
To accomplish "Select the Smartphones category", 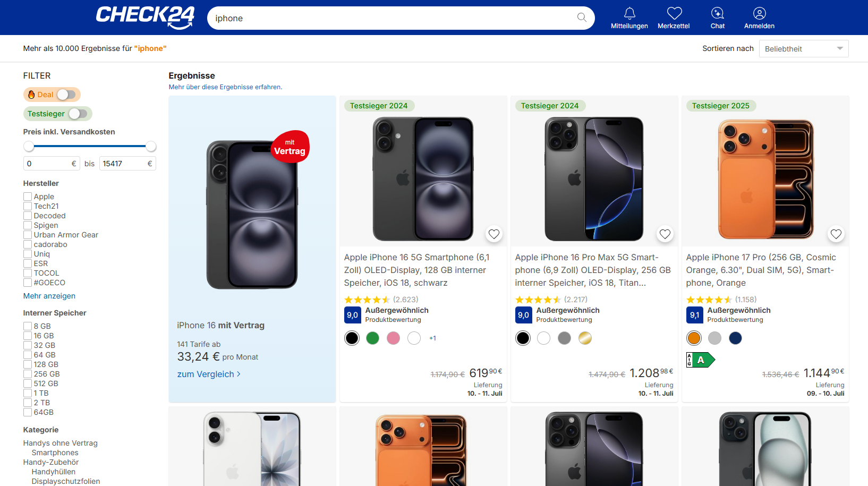I will (55, 453).
